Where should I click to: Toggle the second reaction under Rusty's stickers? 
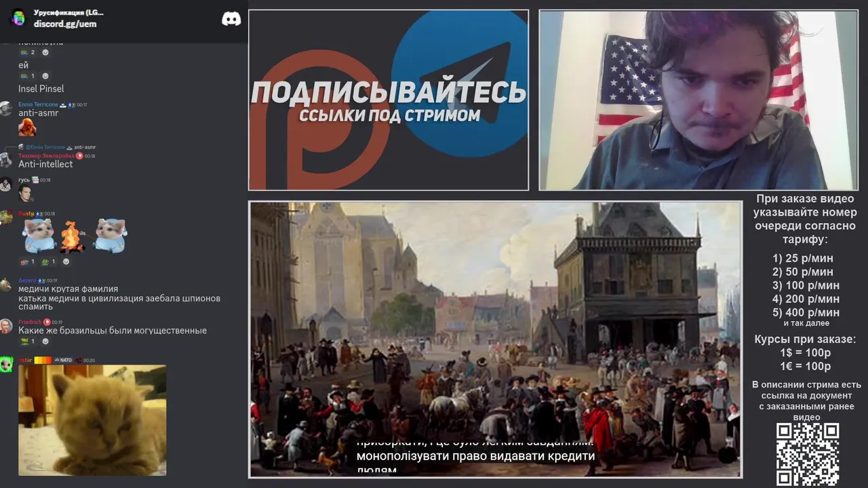(x=49, y=262)
